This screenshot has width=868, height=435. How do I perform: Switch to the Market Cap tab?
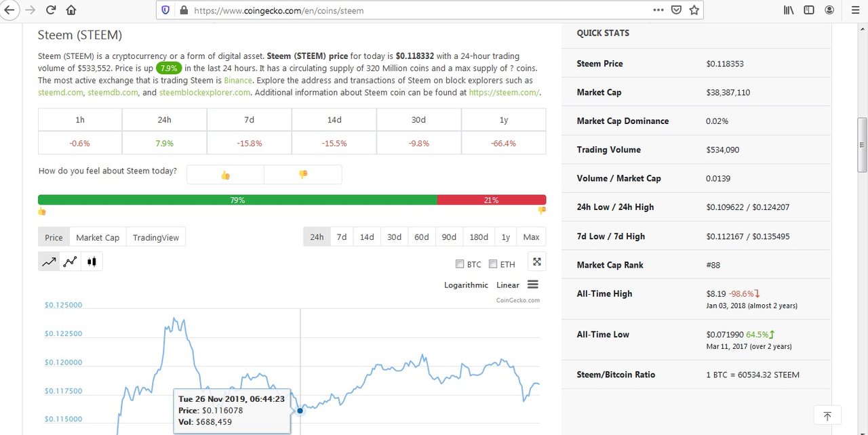[x=98, y=237]
